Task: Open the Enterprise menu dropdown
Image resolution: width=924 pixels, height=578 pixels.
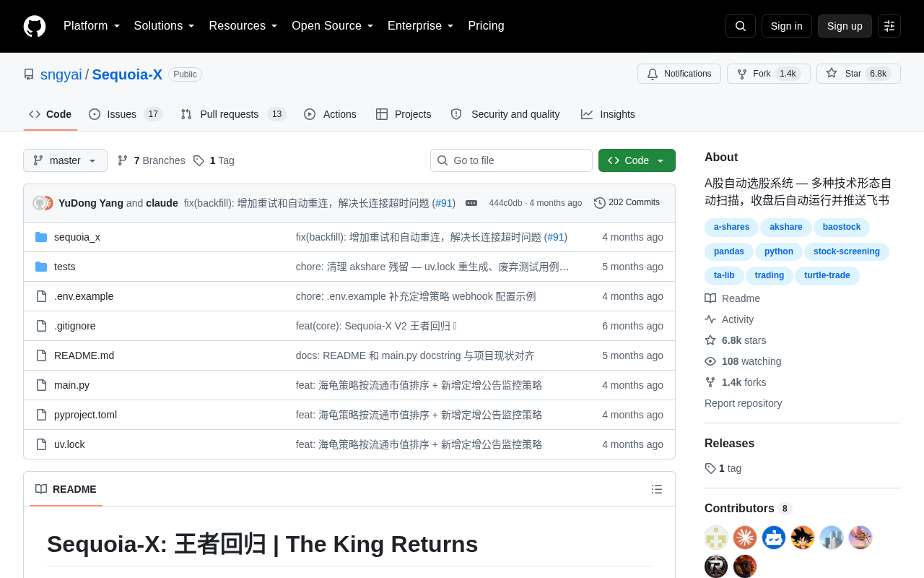Action: coord(421,26)
